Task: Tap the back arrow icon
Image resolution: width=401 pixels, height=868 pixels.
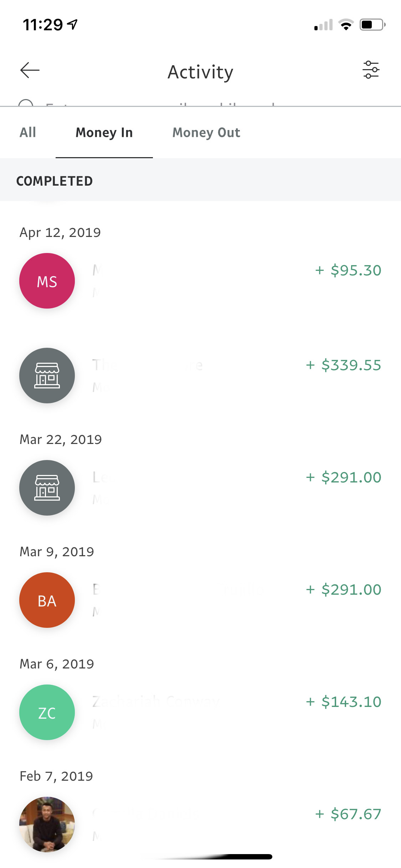Action: click(x=30, y=70)
